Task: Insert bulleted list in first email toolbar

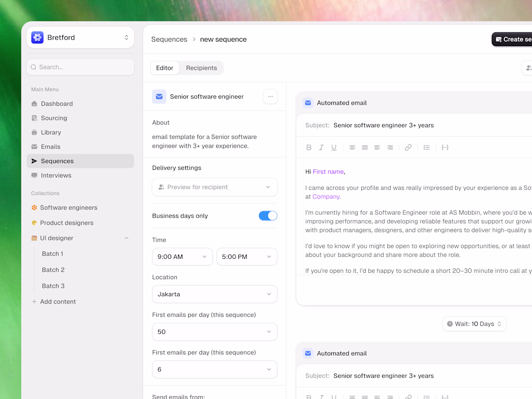Action: 427,148
